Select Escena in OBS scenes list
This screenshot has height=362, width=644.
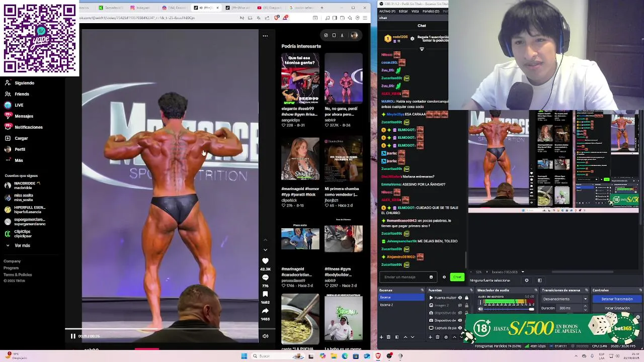tap(401, 298)
